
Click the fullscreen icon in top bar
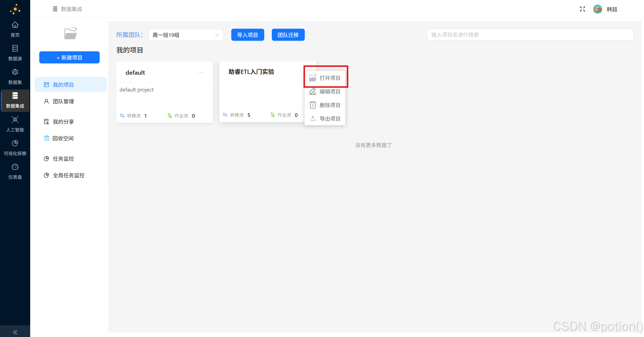tap(582, 9)
